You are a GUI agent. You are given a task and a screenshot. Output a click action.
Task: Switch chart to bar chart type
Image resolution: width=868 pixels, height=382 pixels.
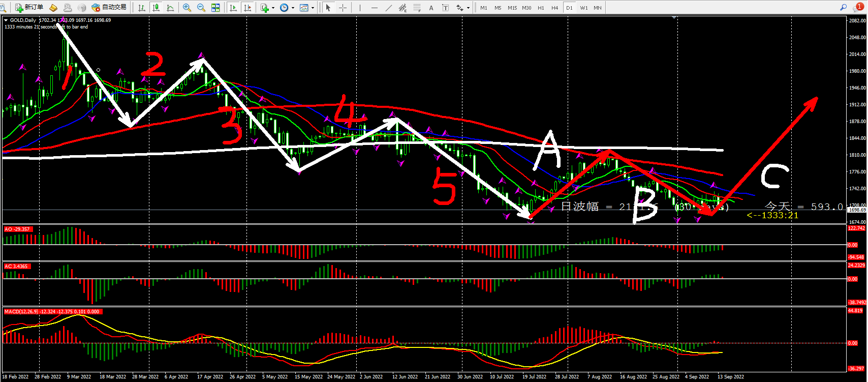(142, 8)
